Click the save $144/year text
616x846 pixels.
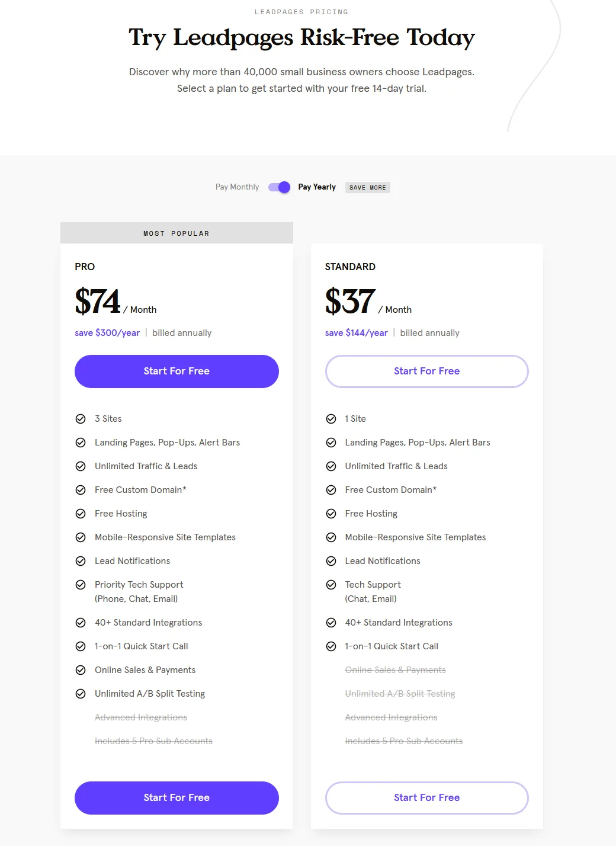357,333
